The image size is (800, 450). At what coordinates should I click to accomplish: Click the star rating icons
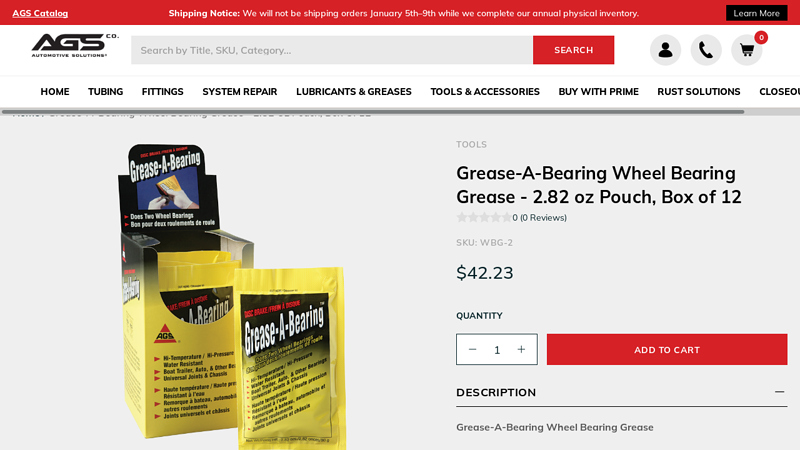tap(484, 218)
